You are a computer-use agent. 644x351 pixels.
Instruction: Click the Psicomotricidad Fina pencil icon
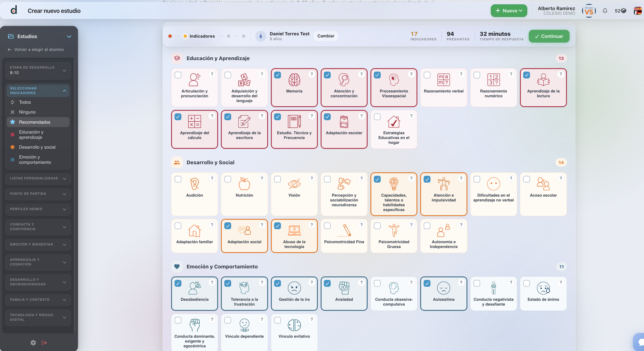tap(344, 230)
